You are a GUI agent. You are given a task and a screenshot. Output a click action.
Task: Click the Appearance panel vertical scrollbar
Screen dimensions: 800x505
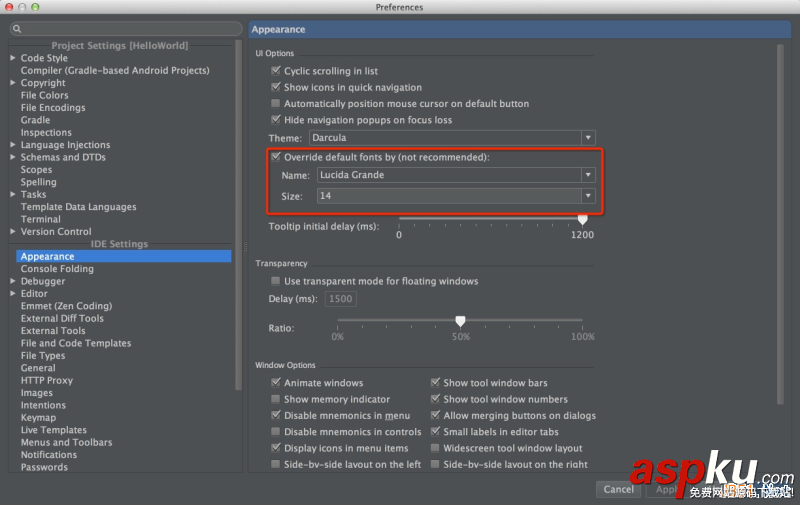click(x=780, y=224)
